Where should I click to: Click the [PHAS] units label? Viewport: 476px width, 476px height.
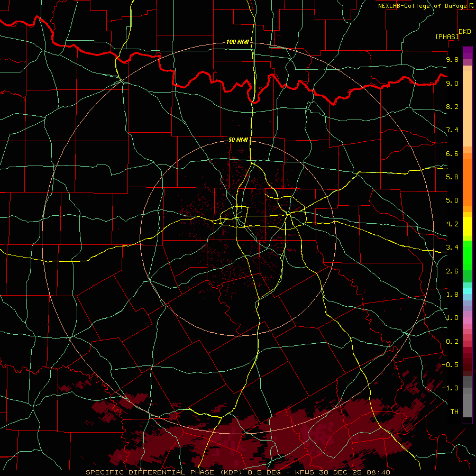point(447,36)
